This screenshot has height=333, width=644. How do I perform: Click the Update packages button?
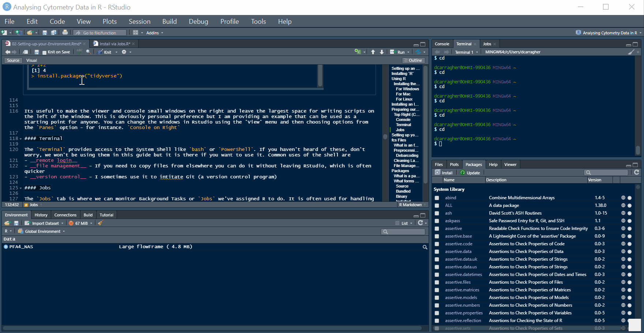pos(470,173)
